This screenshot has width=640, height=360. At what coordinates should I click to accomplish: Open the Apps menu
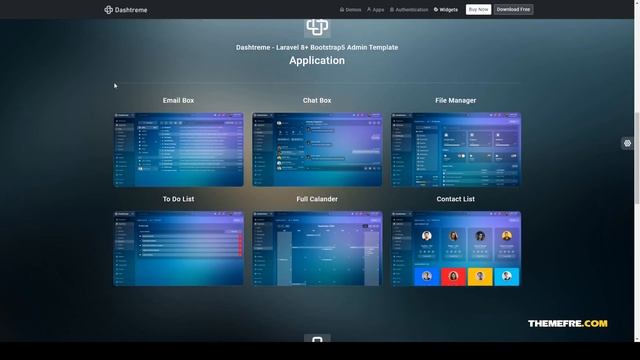point(375,9)
